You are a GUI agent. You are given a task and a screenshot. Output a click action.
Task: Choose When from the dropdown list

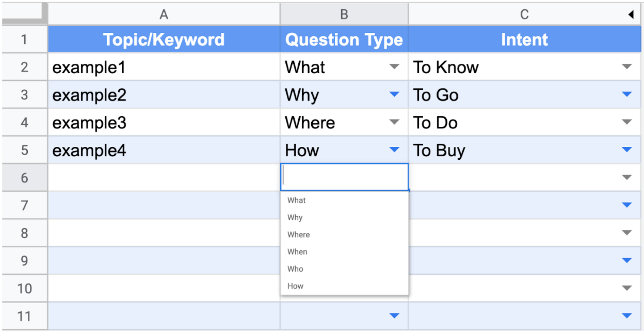coord(344,252)
